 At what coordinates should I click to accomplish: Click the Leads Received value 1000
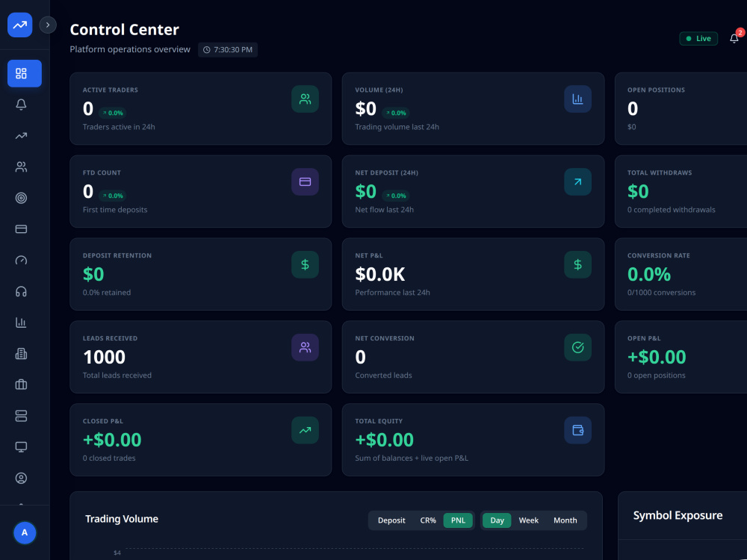point(105,357)
